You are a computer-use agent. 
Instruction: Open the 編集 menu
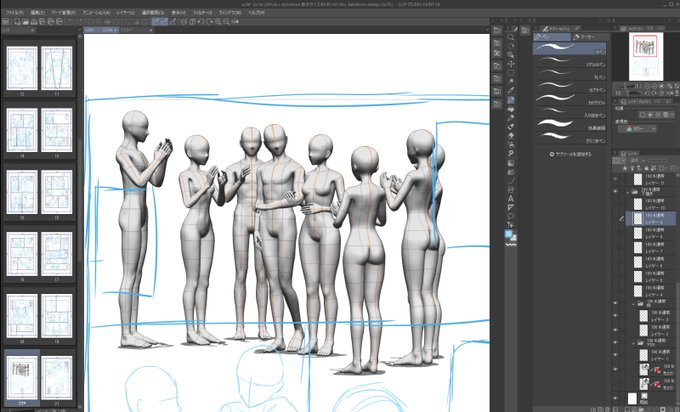click(38, 13)
